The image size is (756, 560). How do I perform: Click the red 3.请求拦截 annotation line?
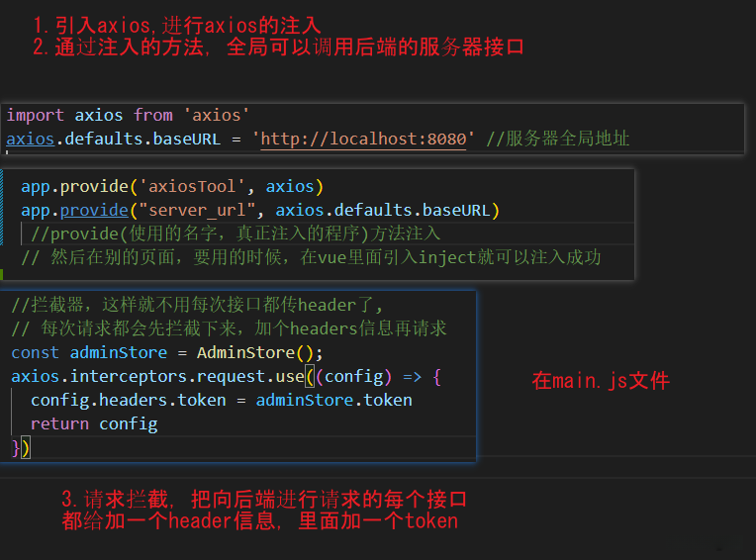tap(263, 499)
